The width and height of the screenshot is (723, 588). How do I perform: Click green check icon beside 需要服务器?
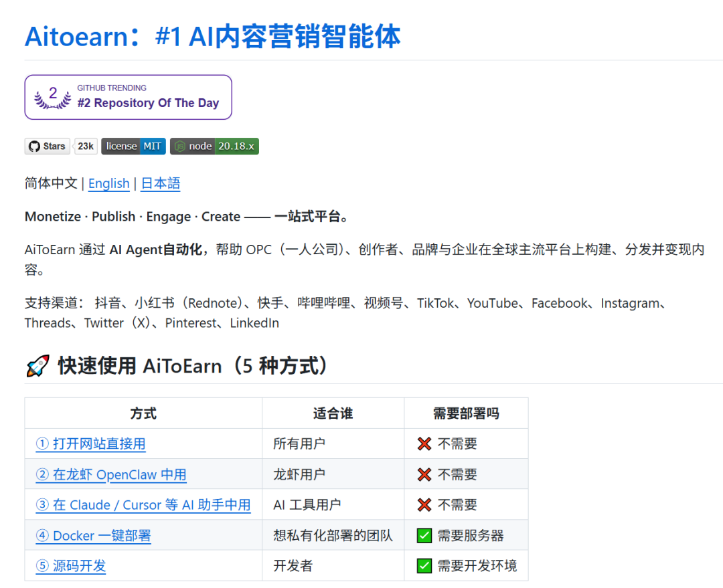pyautogui.click(x=424, y=535)
